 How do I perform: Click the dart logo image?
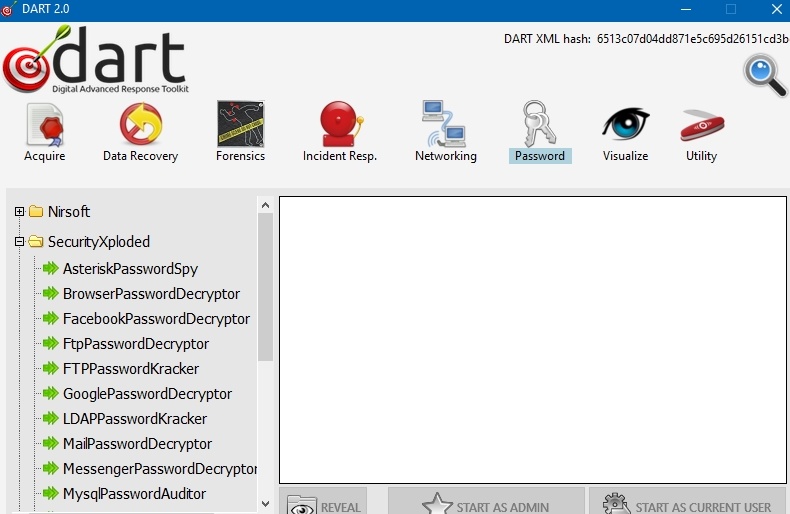(96, 59)
